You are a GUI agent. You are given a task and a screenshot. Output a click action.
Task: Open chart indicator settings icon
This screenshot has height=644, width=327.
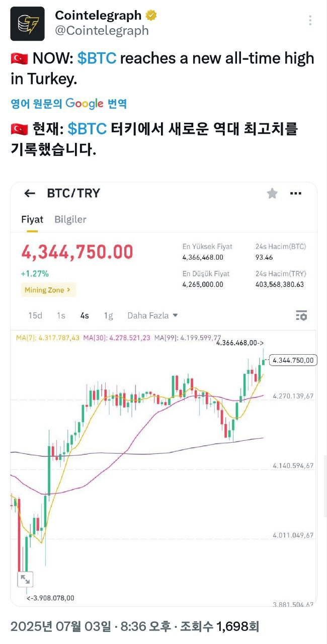[x=301, y=315]
